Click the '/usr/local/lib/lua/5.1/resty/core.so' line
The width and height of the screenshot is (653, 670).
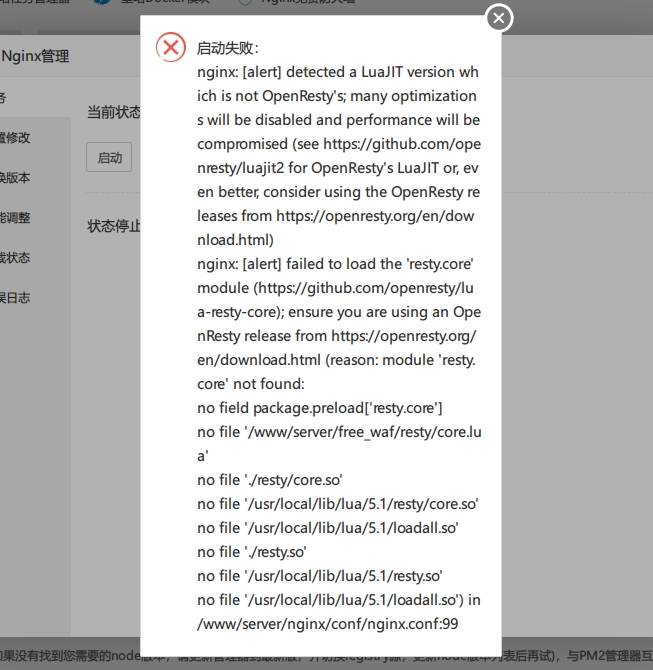(338, 504)
